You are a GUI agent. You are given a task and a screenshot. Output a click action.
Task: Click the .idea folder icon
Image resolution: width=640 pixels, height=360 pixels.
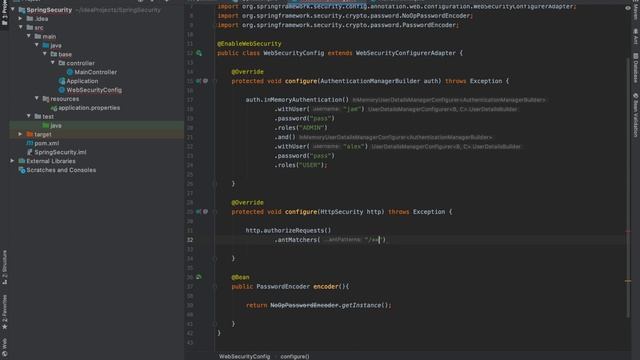(30, 18)
